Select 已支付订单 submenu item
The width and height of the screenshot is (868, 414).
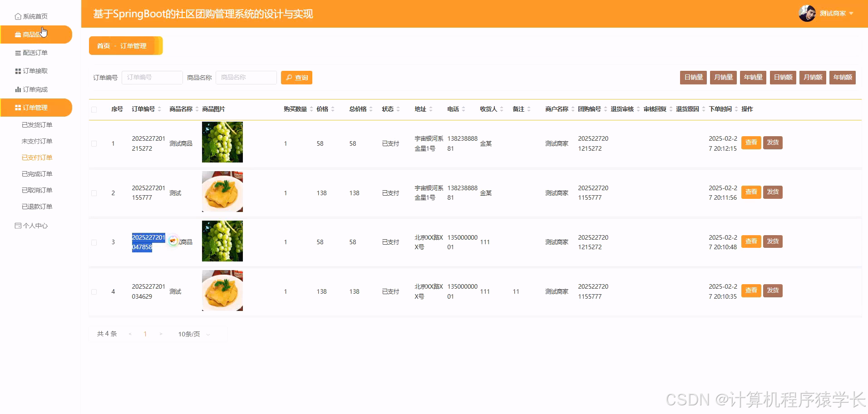tap(37, 158)
